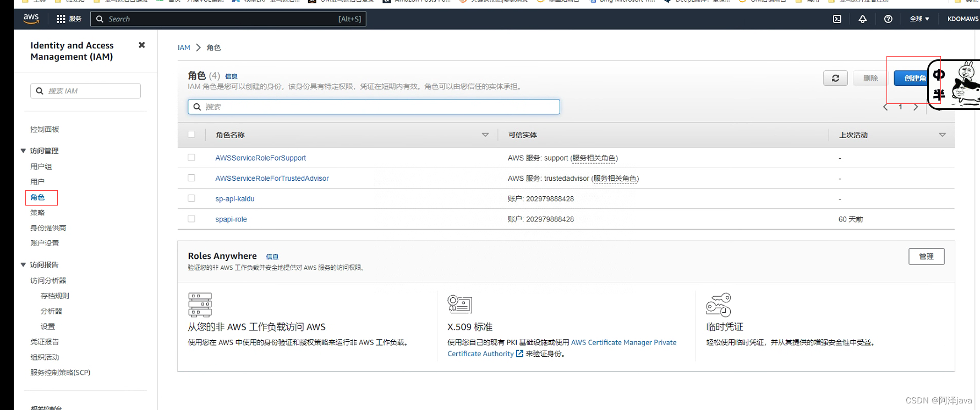This screenshot has height=410, width=980.
Task: Open the sp-api-kaidu role link
Action: [234, 198]
